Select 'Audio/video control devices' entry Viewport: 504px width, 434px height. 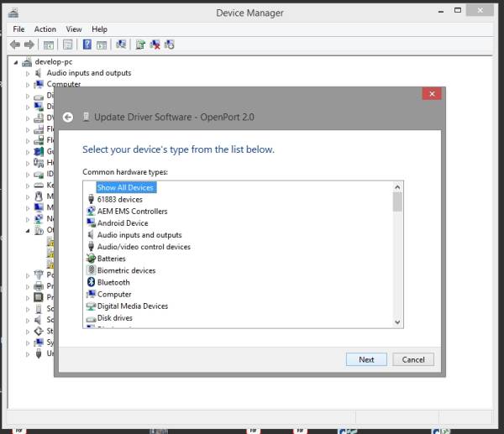pyautogui.click(x=144, y=247)
